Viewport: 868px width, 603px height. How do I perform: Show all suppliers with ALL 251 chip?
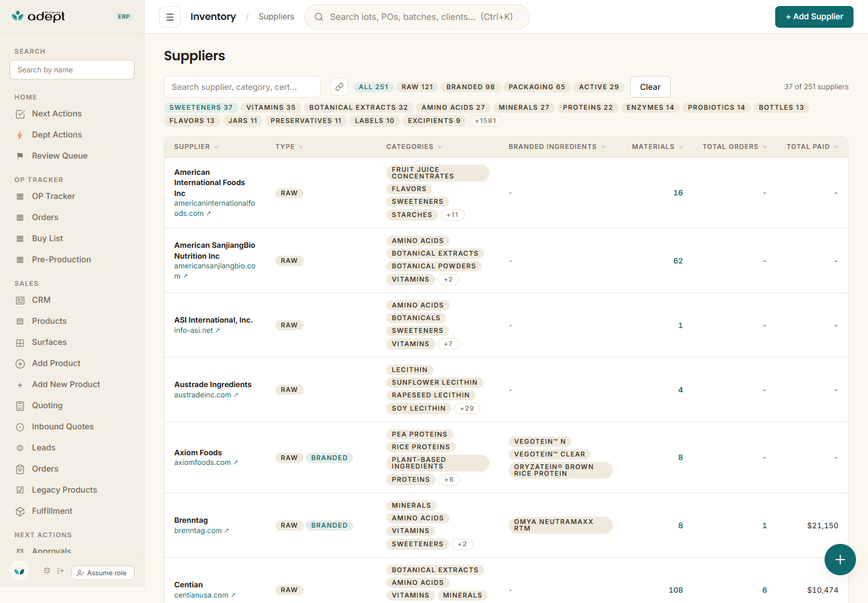pos(373,87)
